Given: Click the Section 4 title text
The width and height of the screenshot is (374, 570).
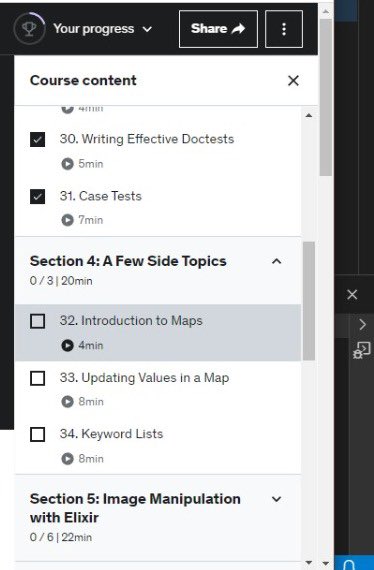Looking at the screenshot, I should coord(128,261).
